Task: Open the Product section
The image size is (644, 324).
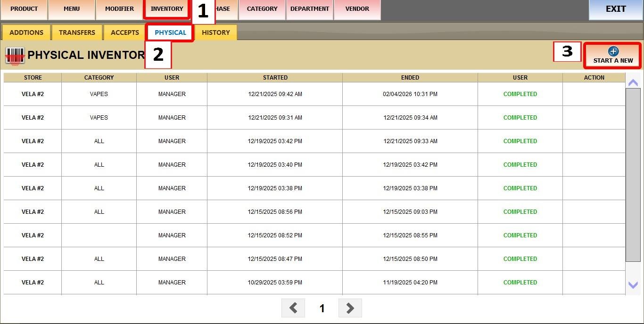Action: coord(24,9)
